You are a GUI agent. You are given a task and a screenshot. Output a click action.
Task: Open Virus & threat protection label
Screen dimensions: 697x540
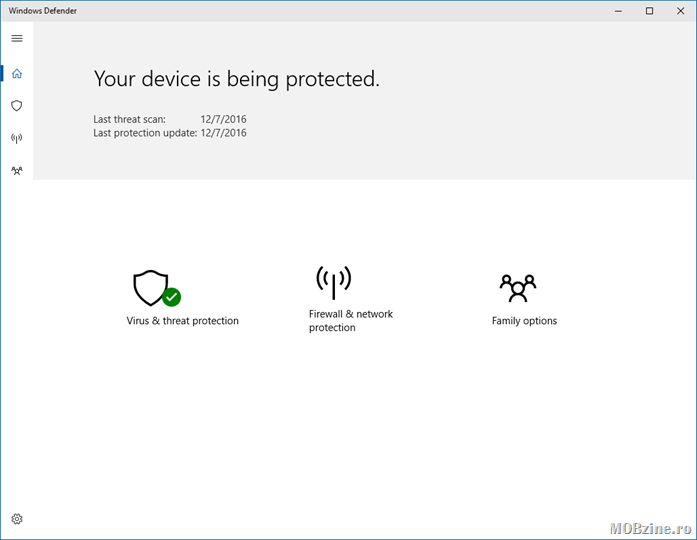182,321
